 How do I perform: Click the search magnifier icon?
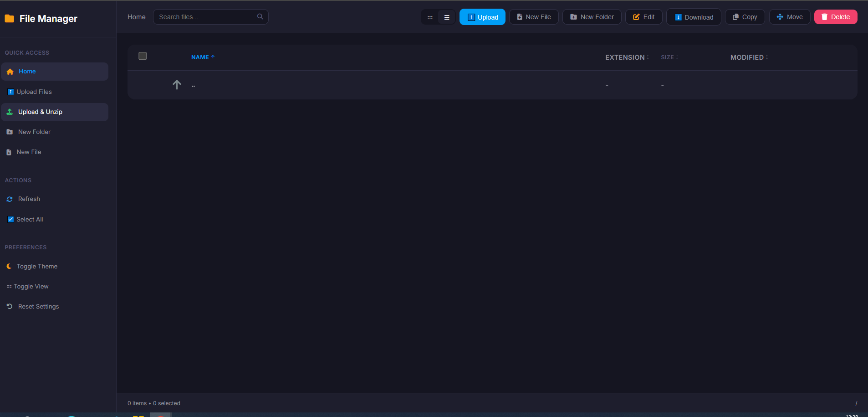click(260, 17)
